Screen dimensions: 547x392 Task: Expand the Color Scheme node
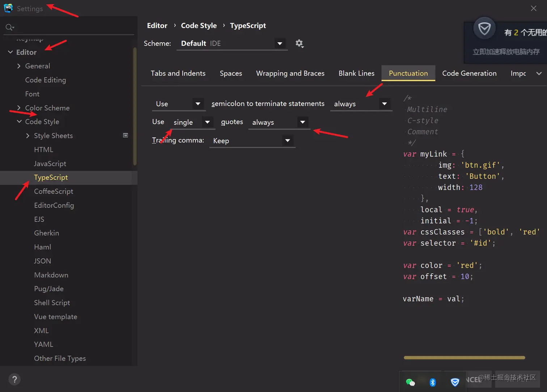pos(19,108)
